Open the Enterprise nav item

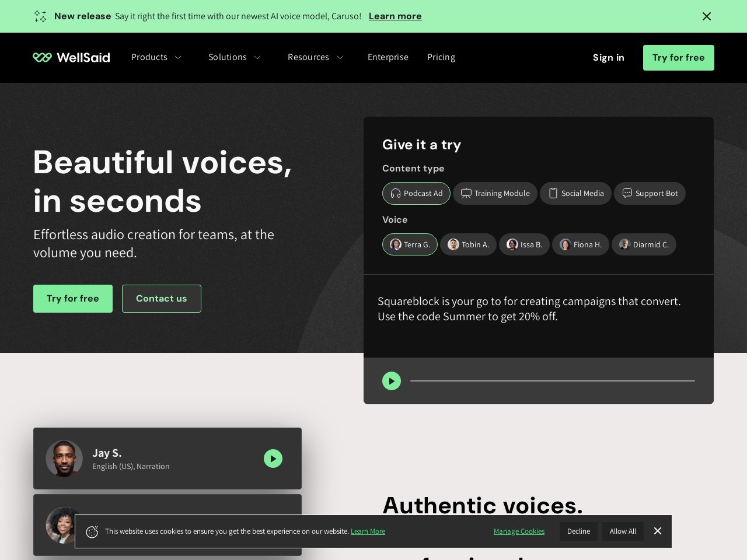pos(388,57)
